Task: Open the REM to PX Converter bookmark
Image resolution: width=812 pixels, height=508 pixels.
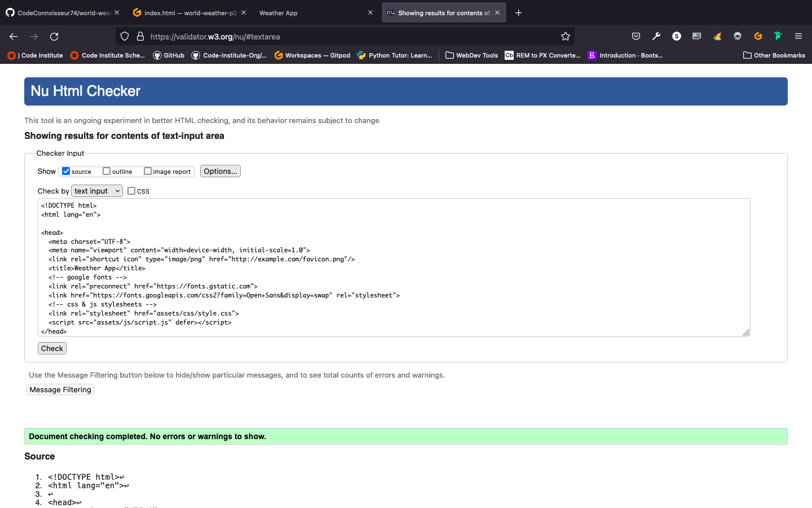Action: pos(542,55)
